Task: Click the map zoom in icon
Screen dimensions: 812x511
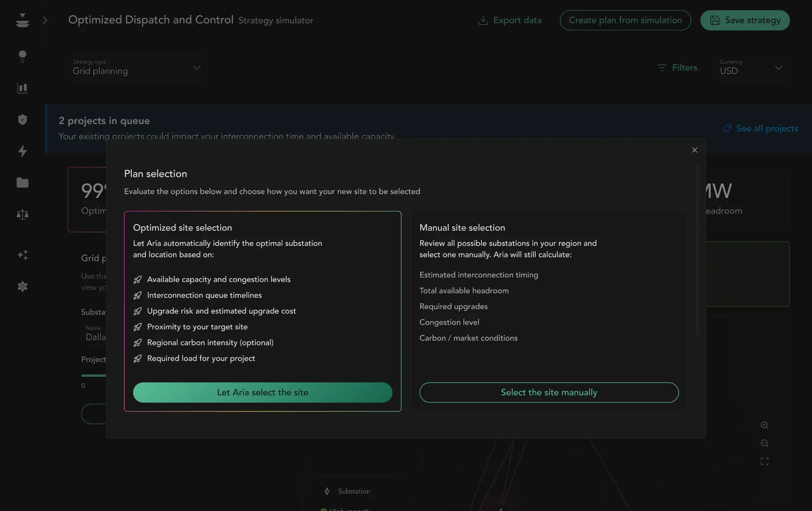Action: point(764,425)
